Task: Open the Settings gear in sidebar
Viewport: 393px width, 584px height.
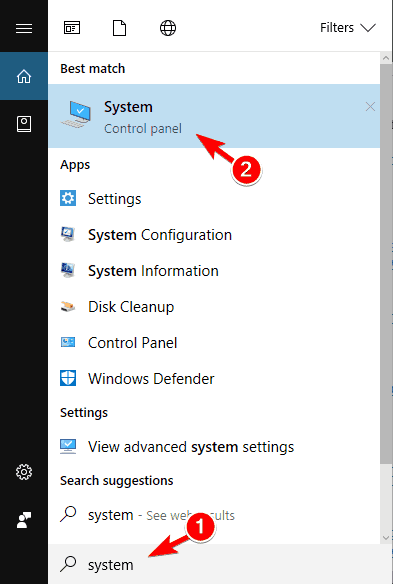Action: pyautogui.click(x=24, y=472)
